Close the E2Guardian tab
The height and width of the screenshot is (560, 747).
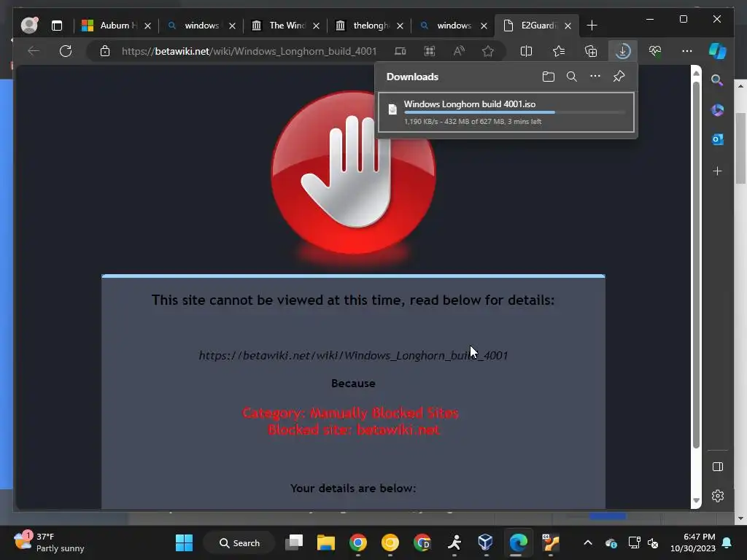click(x=568, y=26)
